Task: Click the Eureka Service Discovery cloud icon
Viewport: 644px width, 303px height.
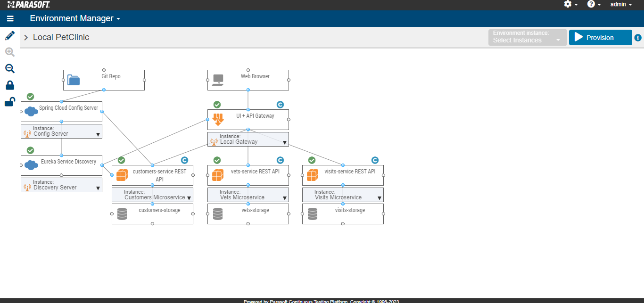Action: (x=31, y=165)
